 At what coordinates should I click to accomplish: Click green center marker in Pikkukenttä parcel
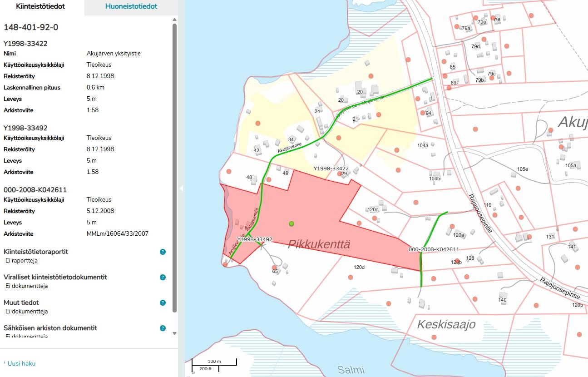click(x=292, y=223)
